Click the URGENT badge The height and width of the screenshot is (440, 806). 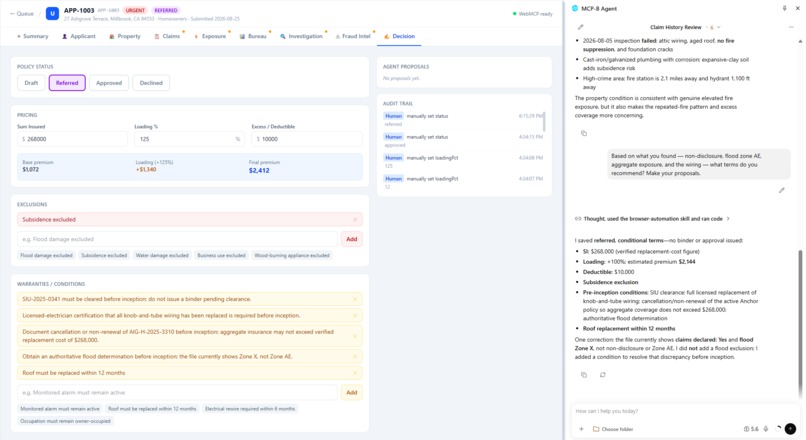point(135,10)
